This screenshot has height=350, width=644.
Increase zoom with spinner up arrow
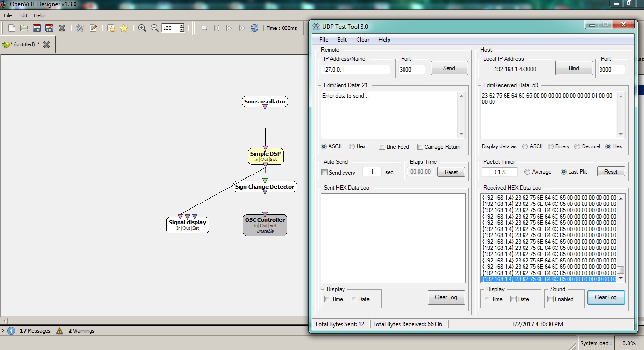[x=182, y=26]
